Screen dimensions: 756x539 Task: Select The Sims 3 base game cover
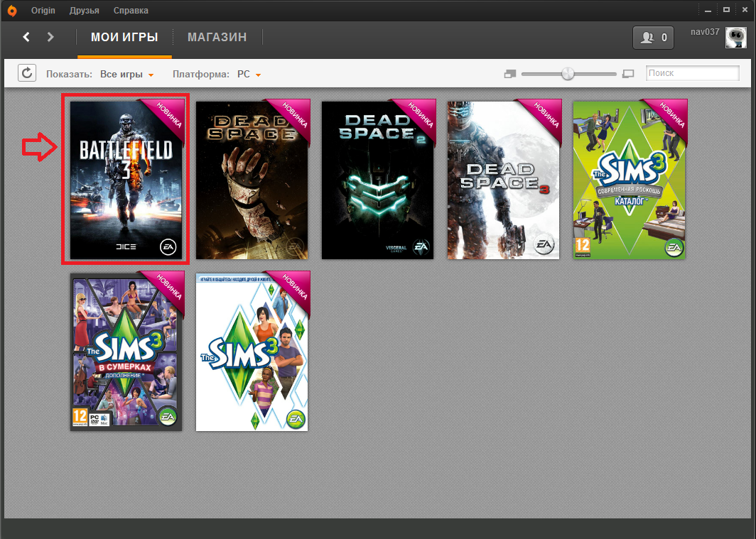tap(252, 352)
